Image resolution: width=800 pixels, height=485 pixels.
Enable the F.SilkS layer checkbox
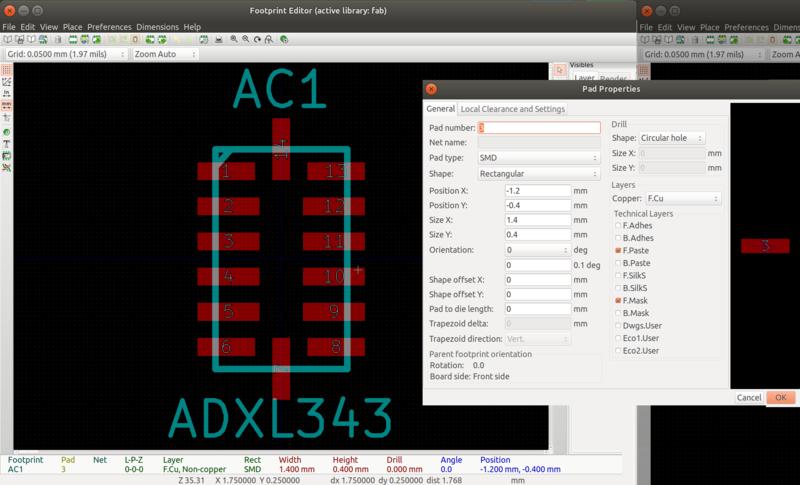[x=618, y=275]
